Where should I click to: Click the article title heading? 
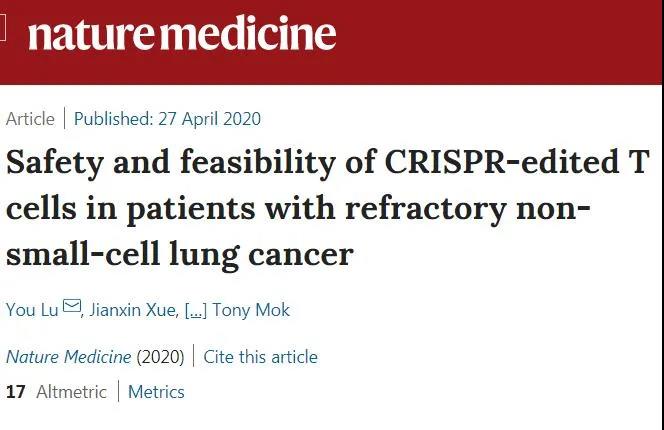328,208
